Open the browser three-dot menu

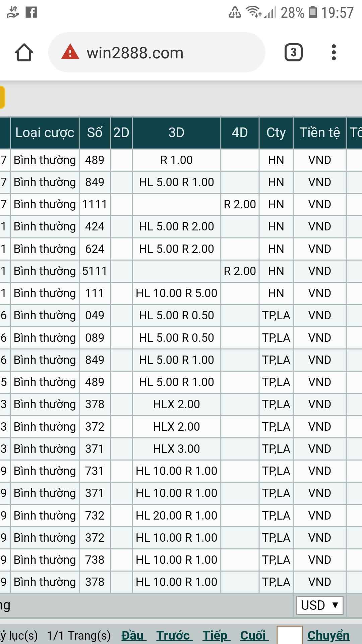(x=334, y=52)
